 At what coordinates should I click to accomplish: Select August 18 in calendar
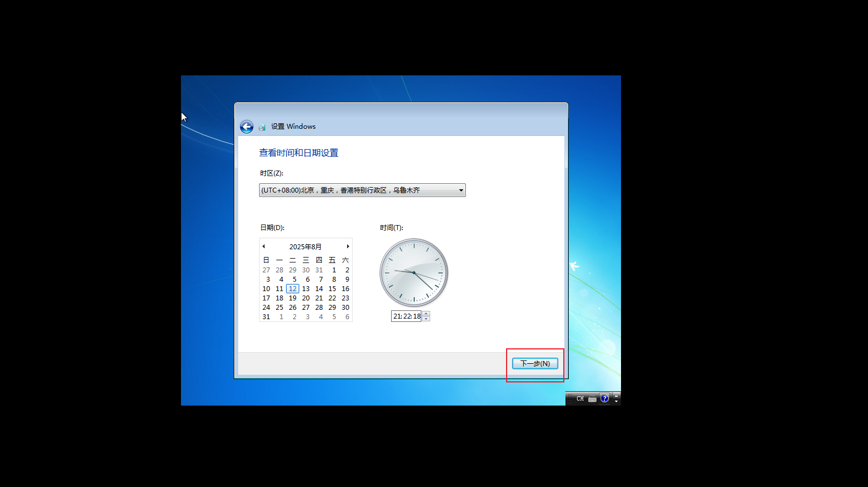279,298
